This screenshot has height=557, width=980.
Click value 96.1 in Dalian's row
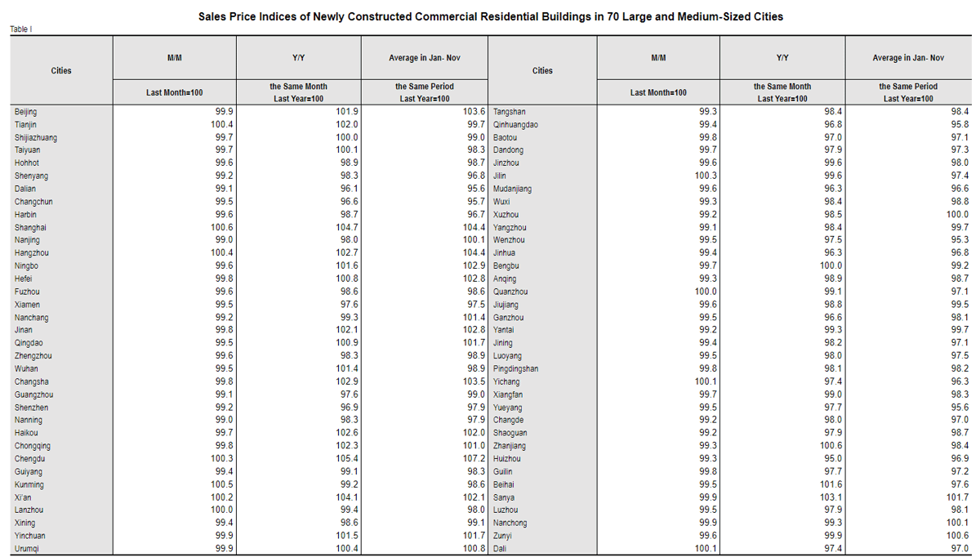350,189
